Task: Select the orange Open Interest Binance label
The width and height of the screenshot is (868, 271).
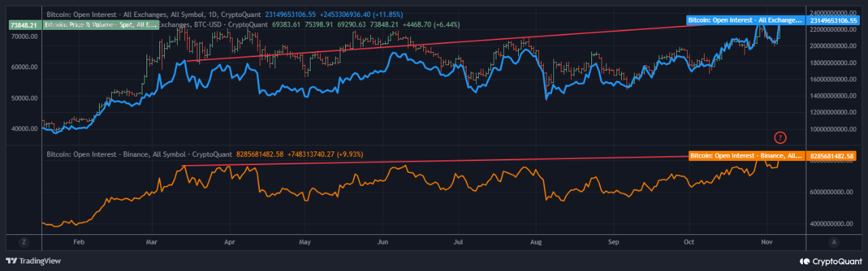Action: tap(747, 156)
